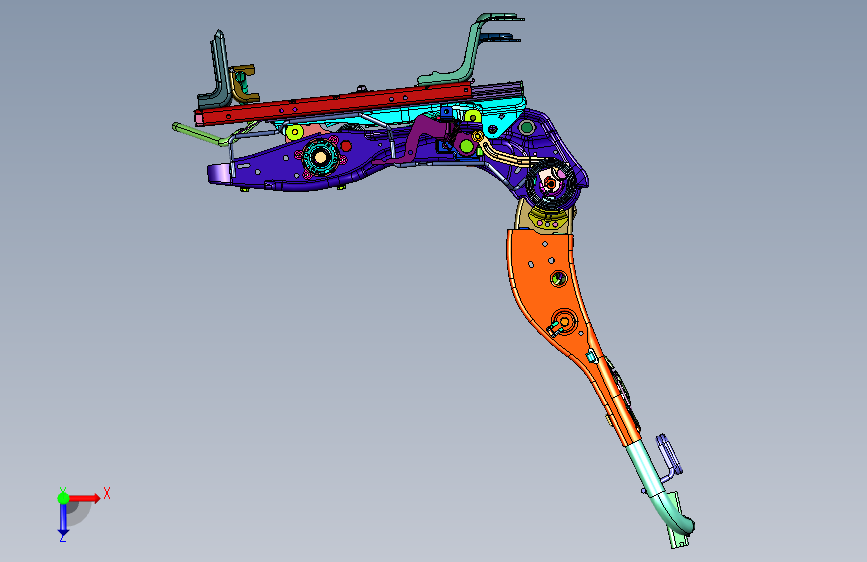Click the red X axis arrow of the triad

tap(84, 498)
